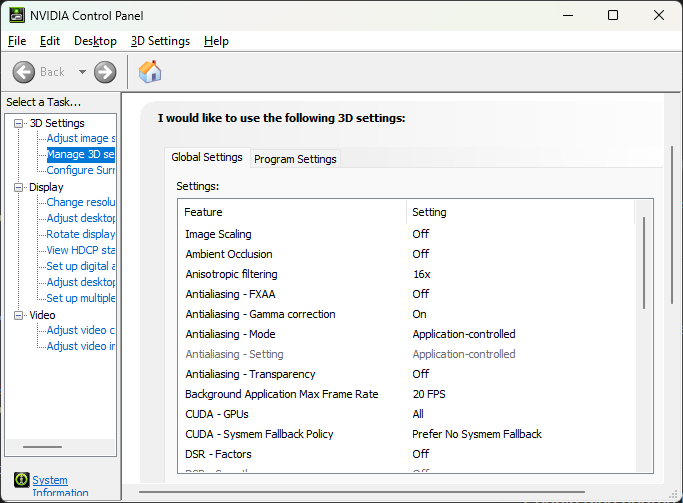Click the Forward arrow icon
Viewport: 683px width, 503px height.
105,72
